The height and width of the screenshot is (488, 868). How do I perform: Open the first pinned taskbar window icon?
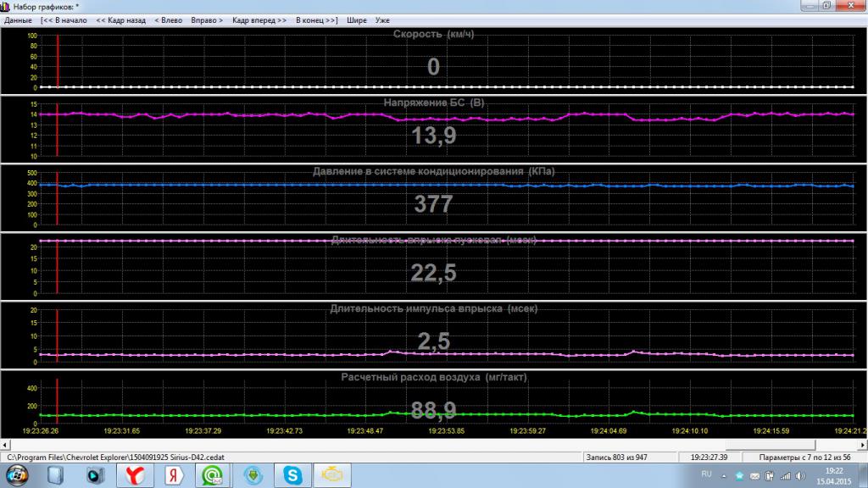click(55, 475)
